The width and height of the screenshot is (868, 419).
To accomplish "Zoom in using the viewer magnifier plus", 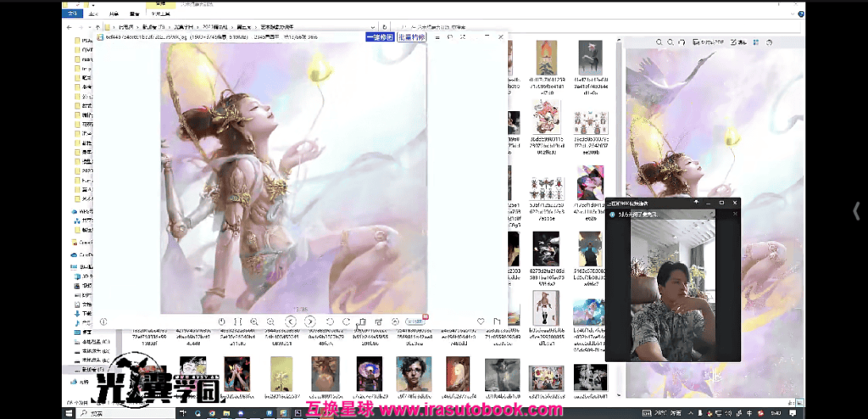I will [254, 321].
